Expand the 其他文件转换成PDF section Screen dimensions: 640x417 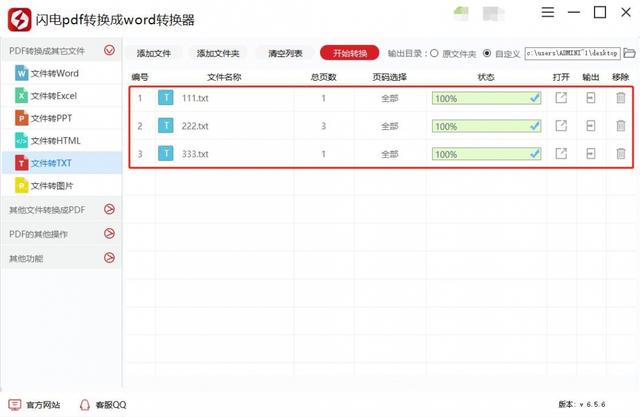click(x=109, y=209)
